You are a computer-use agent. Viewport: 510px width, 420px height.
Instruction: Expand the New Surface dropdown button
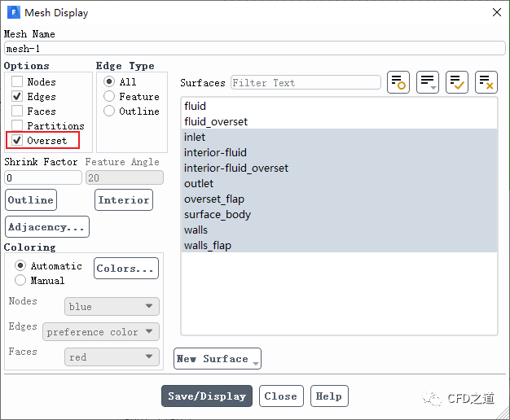pos(218,359)
